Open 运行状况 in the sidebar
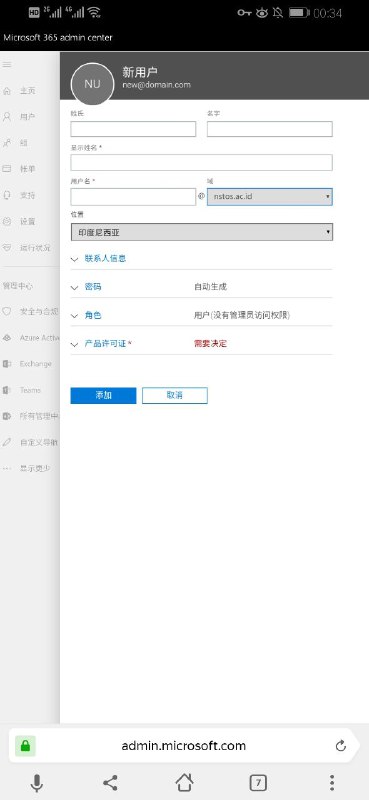The height and width of the screenshot is (800, 369). pos(35,247)
